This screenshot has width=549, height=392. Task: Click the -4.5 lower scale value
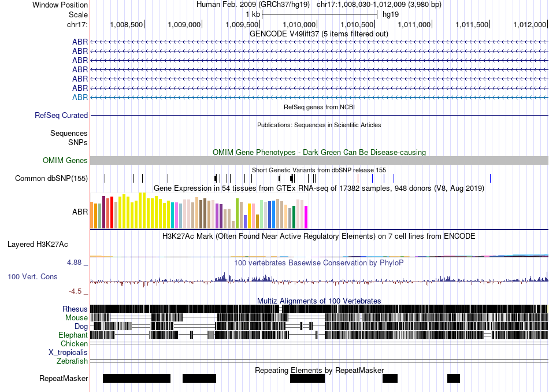point(75,291)
